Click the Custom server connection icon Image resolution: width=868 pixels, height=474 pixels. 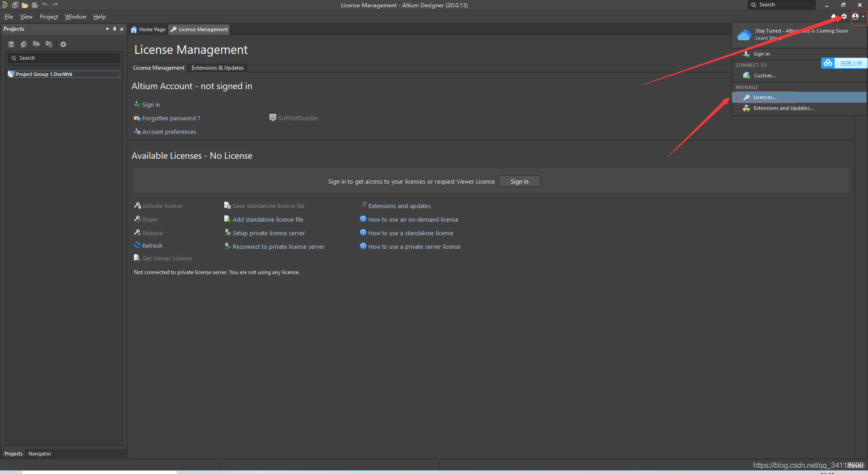point(746,76)
